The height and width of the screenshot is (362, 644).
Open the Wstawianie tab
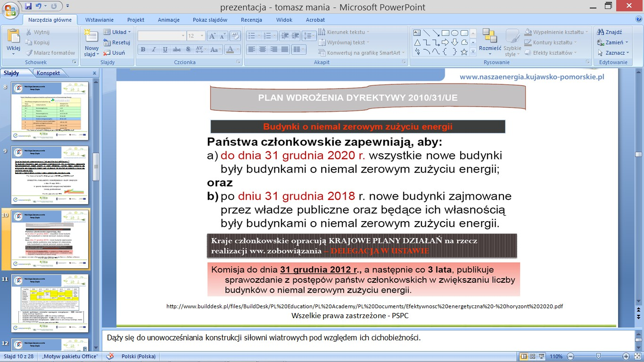coord(99,20)
